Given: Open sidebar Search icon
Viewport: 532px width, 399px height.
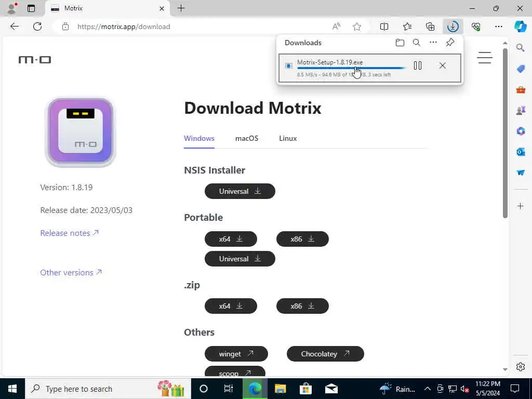Looking at the screenshot, I should (x=521, y=48).
